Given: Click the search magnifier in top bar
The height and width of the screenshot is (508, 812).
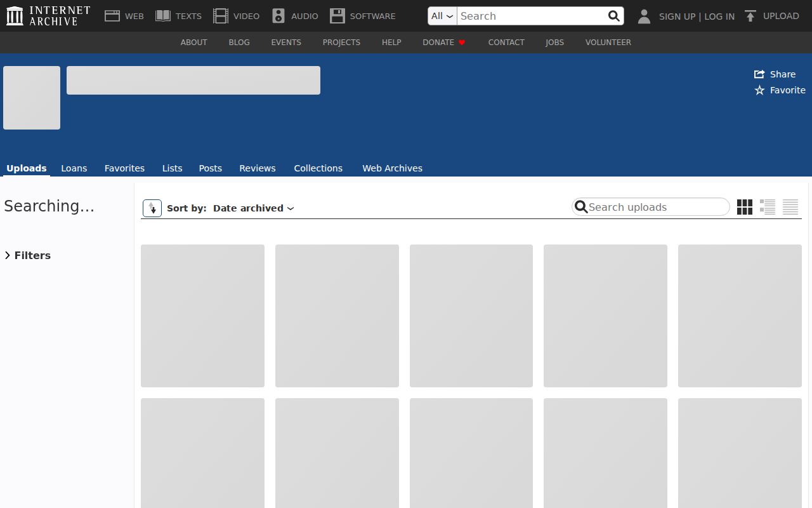Looking at the screenshot, I should pyautogui.click(x=613, y=16).
